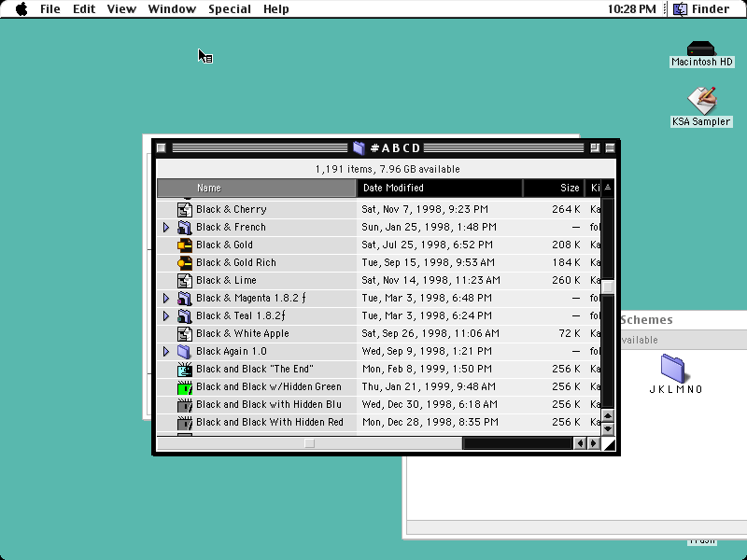Viewport: 747px width, 560px height.
Task: Click the horizontal scrollbar right arrow
Action: pyautogui.click(x=593, y=444)
